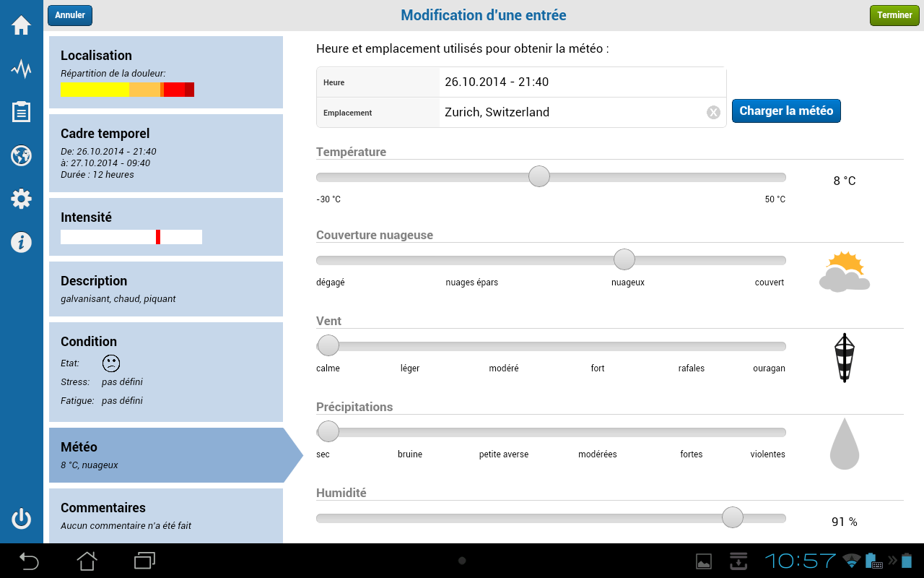Open the picture notification icon
The height and width of the screenshot is (578, 924).
click(x=703, y=561)
